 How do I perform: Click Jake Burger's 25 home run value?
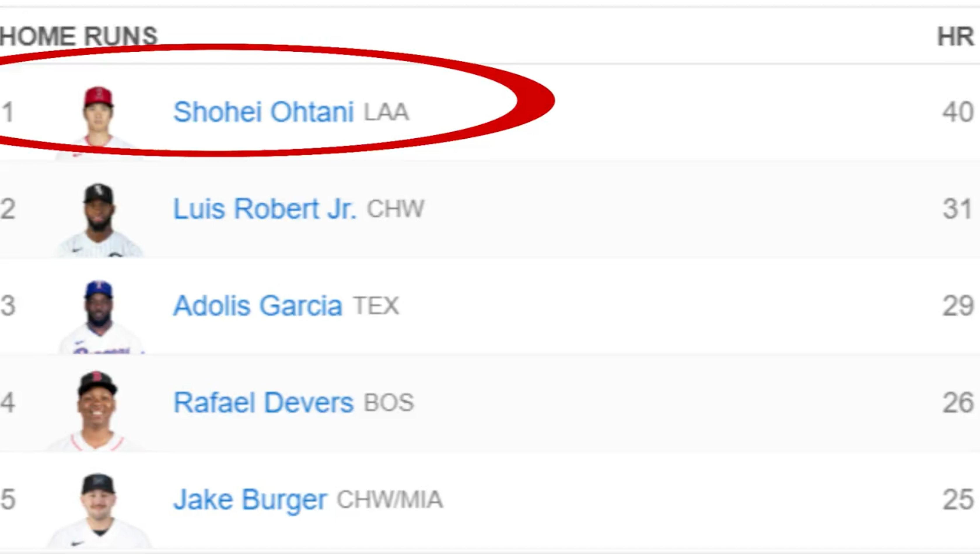pos(958,499)
